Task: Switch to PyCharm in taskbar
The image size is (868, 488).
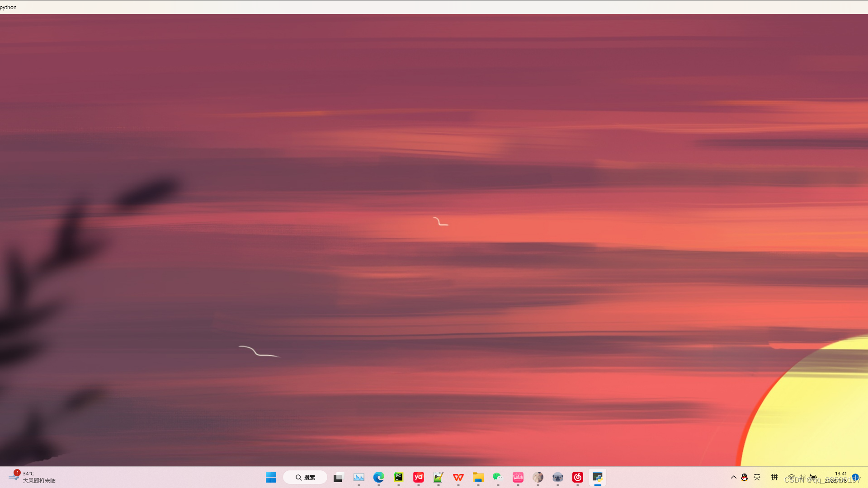Action: 398,477
